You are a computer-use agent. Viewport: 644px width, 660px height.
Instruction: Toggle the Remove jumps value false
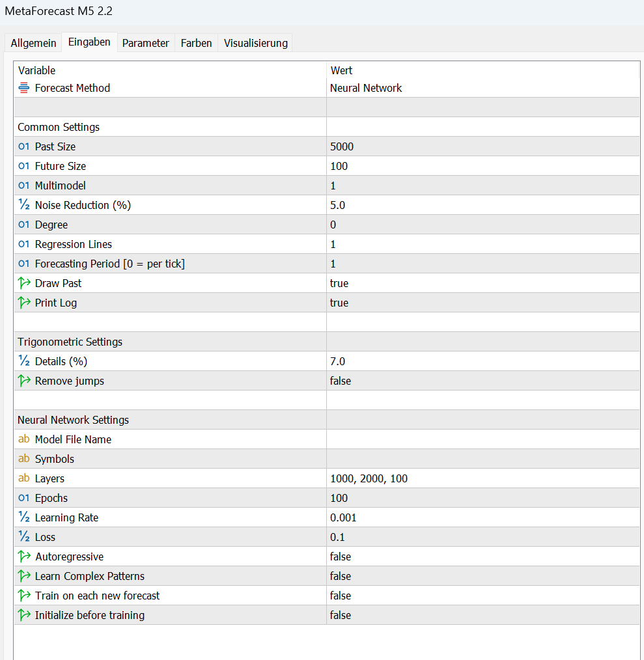coord(341,381)
